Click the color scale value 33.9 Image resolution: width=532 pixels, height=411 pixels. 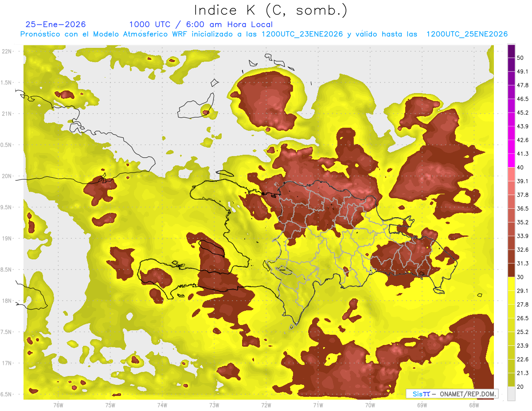[x=523, y=236]
